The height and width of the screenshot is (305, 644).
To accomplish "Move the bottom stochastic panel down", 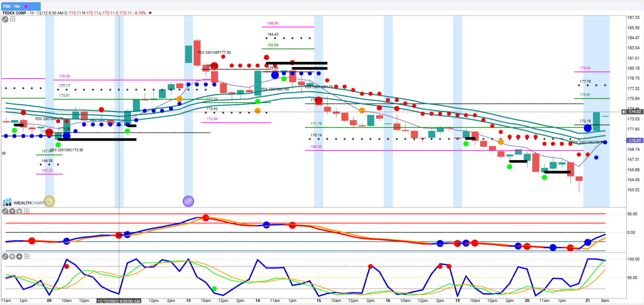I will click(x=12, y=257).
